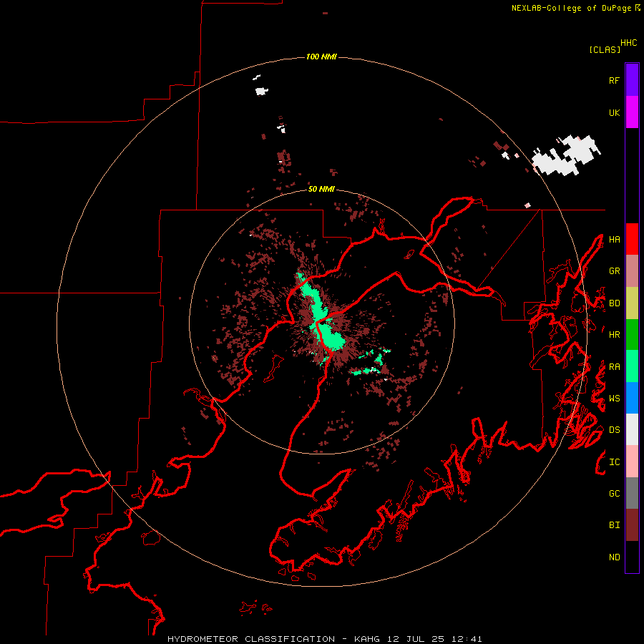
Task: Click the RA legend label
Action: pos(614,367)
